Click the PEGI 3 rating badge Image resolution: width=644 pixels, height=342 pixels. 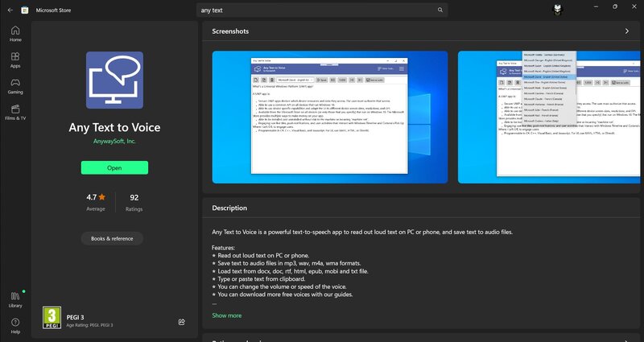[52, 317]
